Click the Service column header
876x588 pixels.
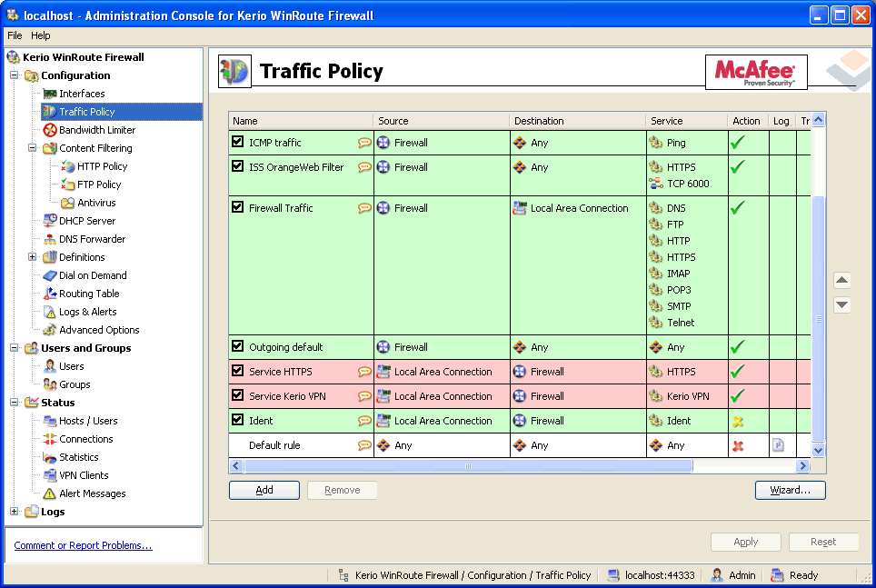click(687, 121)
